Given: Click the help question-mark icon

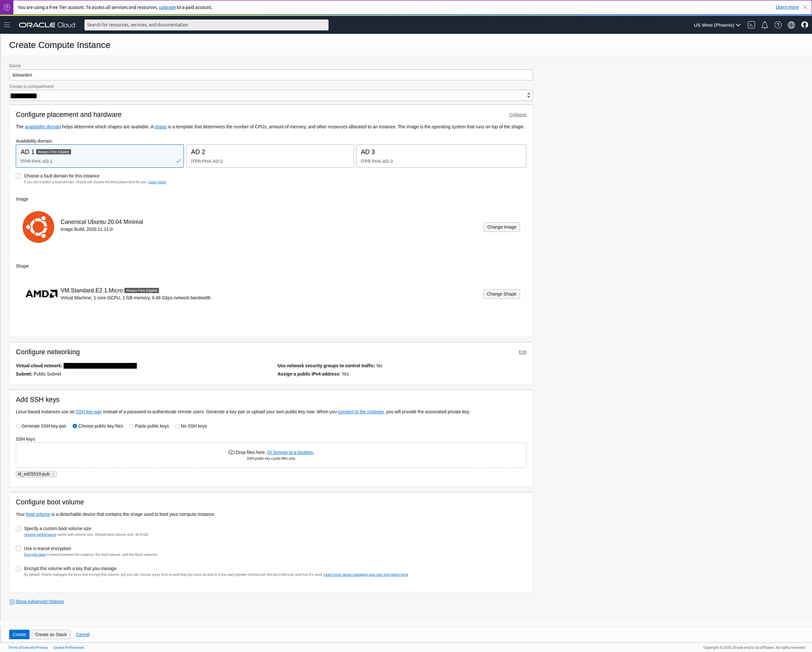Looking at the screenshot, I should click(x=777, y=24).
